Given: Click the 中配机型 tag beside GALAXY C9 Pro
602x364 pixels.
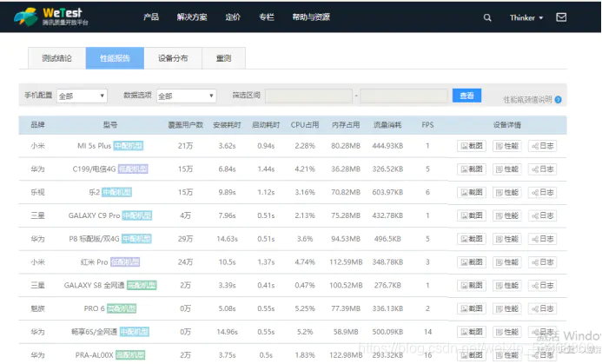Looking at the screenshot, I should point(137,215).
